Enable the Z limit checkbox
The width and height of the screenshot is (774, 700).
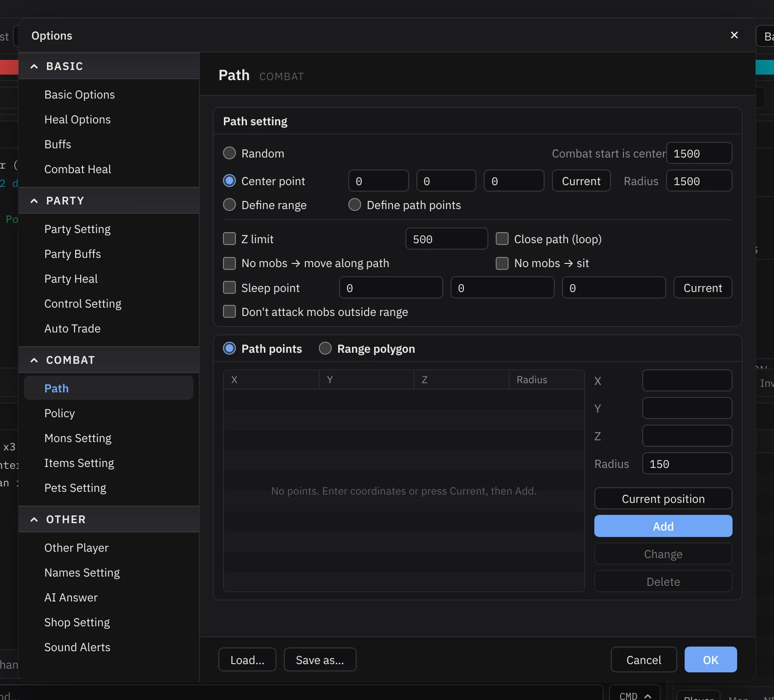[229, 239]
